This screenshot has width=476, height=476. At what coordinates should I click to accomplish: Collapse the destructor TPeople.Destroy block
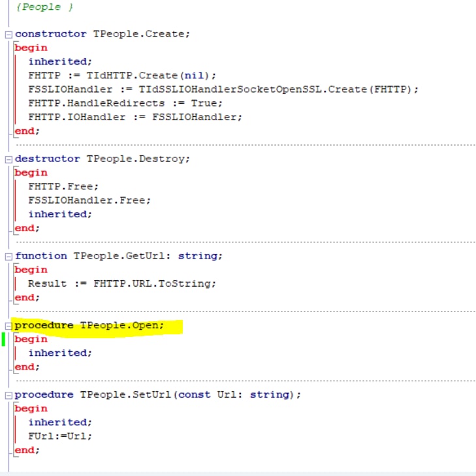coord(8,159)
